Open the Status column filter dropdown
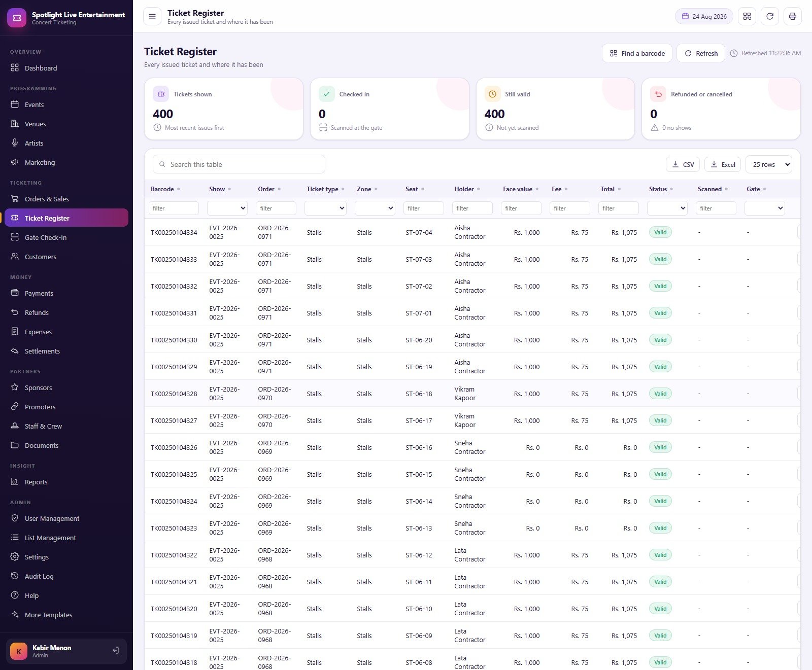The width and height of the screenshot is (812, 670). (667, 208)
